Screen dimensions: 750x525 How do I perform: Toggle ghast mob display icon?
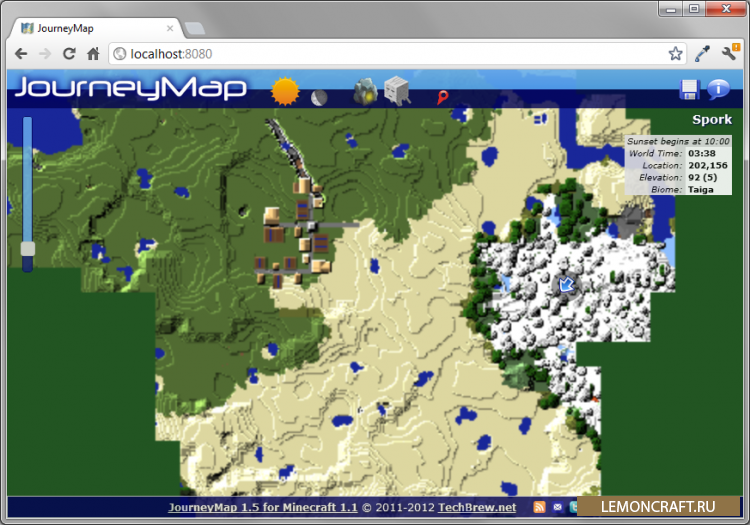click(x=397, y=91)
